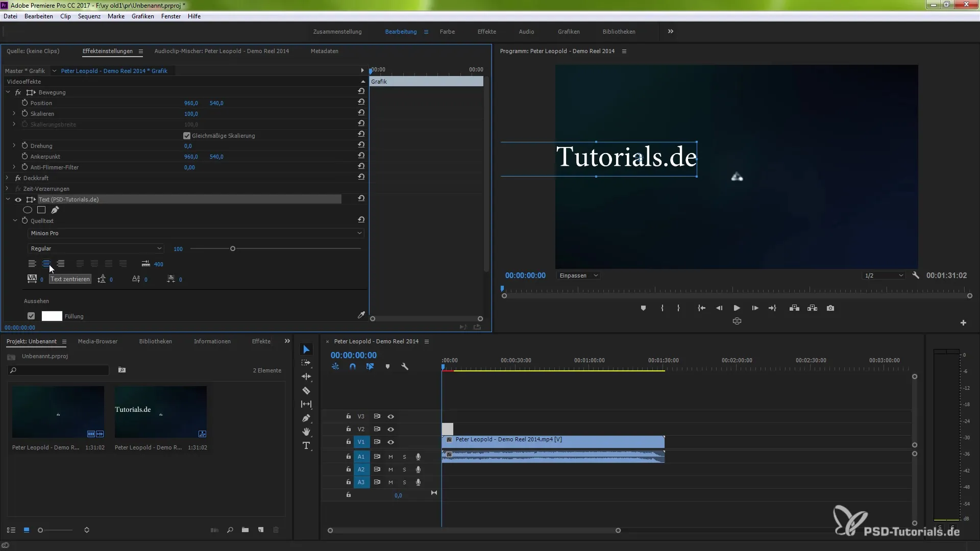Toggle the Füllung checkbox
Screen dimensions: 980x551
click(x=31, y=316)
